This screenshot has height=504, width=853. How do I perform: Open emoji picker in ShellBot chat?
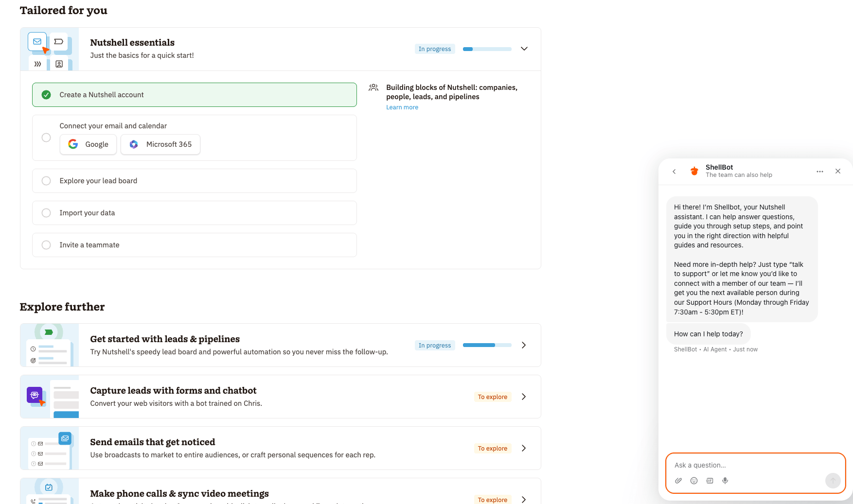pos(694,481)
